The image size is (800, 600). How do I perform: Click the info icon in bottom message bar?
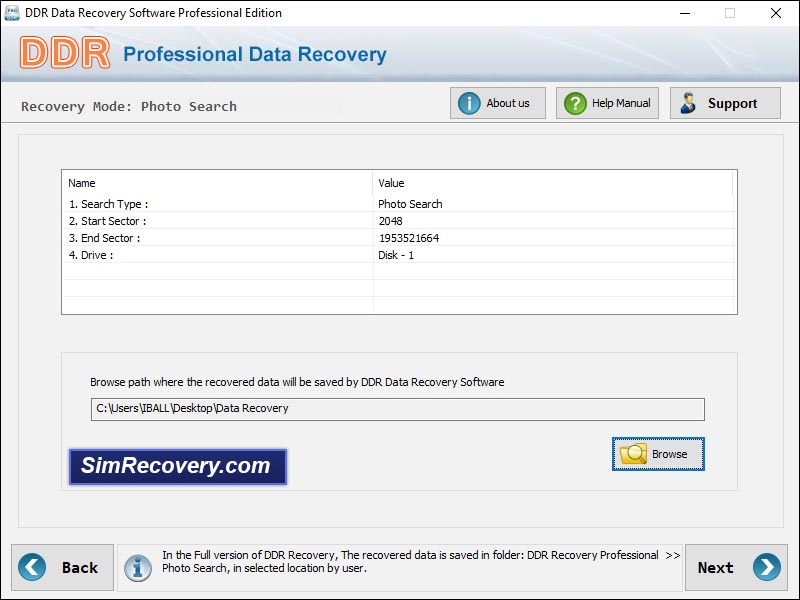pyautogui.click(x=138, y=568)
